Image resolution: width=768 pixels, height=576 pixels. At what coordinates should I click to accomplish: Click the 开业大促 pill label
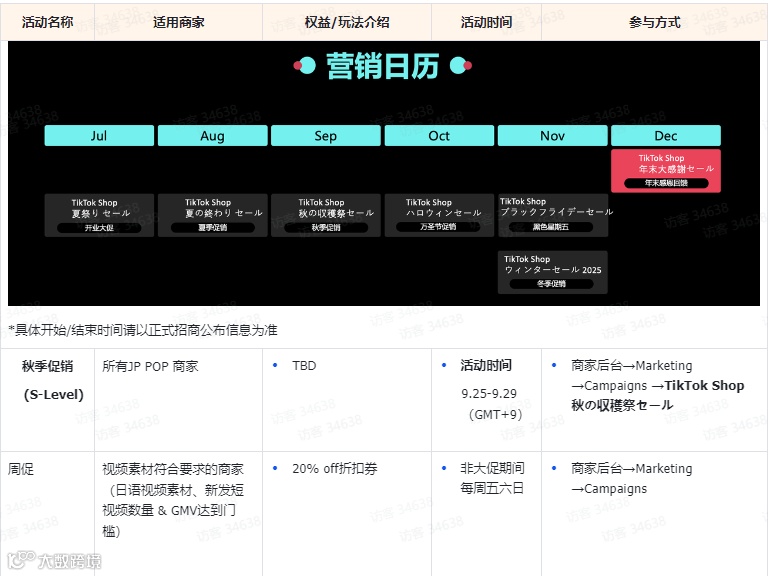pos(99,228)
